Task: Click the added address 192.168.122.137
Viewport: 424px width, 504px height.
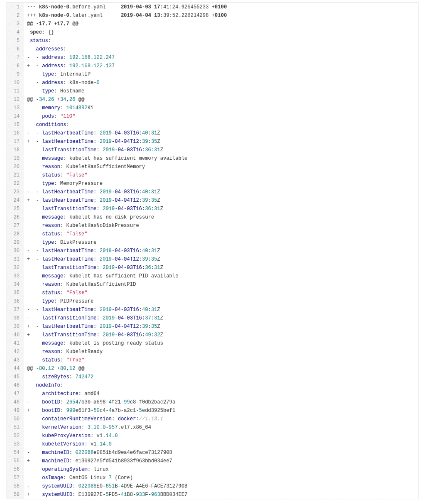Action: 92,65
